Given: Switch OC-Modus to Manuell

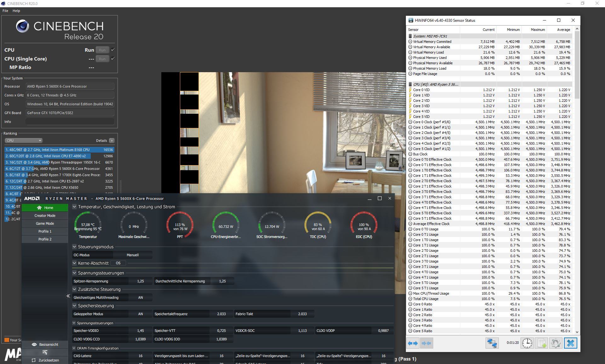Looking at the screenshot, I should [x=133, y=255].
